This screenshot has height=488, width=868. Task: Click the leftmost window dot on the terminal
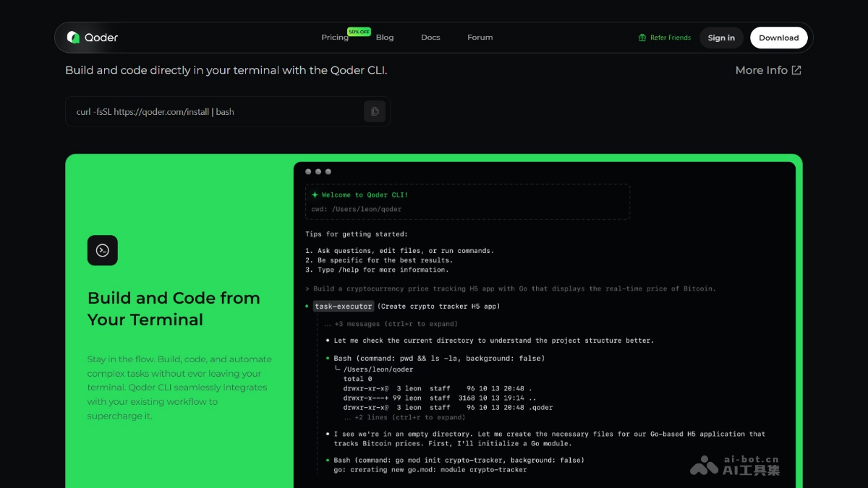pos(309,171)
